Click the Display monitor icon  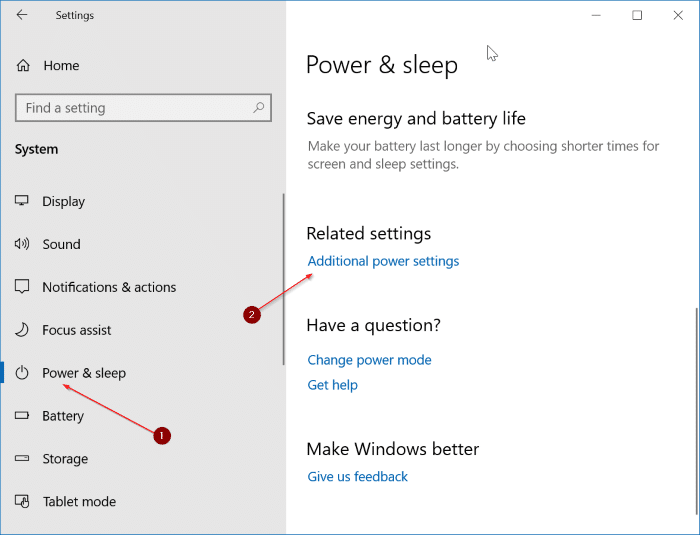[x=22, y=201]
